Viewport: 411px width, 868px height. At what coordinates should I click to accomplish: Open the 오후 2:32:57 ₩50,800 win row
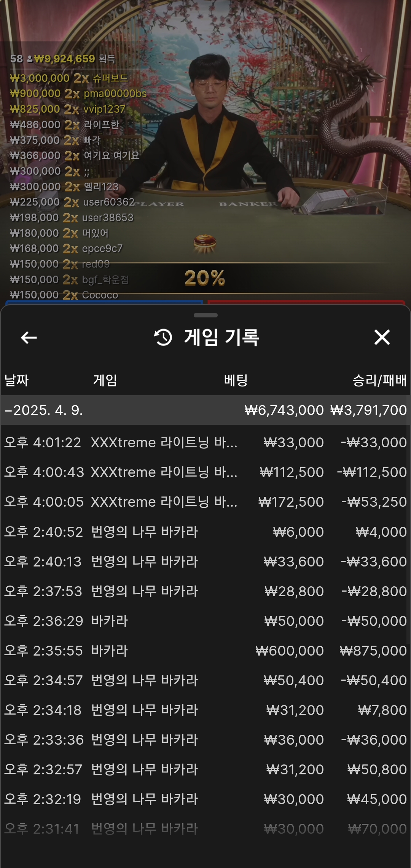coord(205,769)
